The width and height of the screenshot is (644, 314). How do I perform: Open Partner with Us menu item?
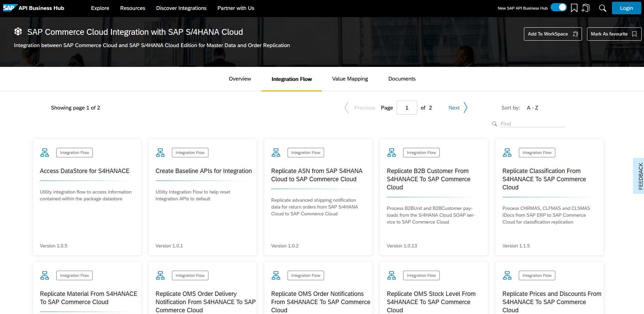(x=236, y=8)
